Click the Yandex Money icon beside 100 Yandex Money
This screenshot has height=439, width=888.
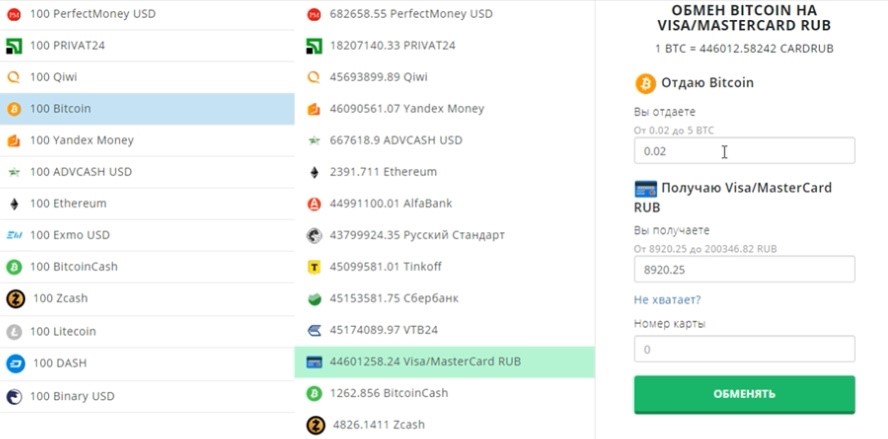click(14, 140)
